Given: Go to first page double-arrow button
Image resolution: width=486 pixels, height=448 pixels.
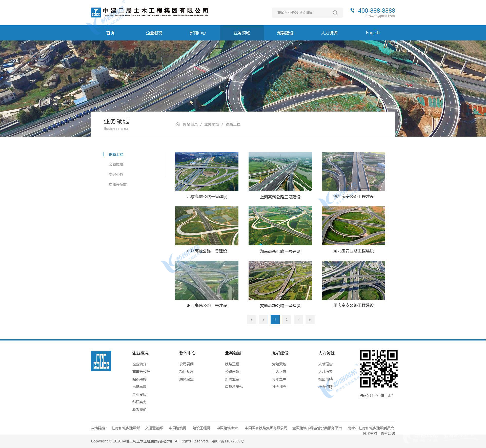Looking at the screenshot, I should pos(252,319).
